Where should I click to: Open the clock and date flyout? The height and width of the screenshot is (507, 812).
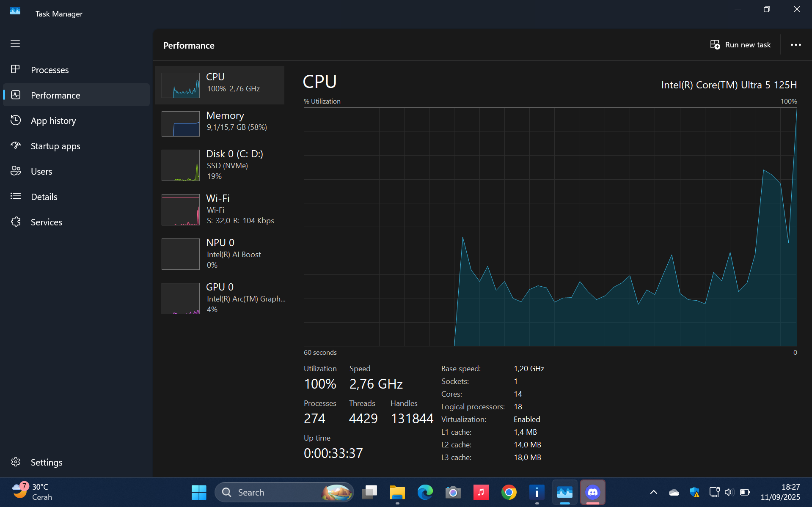click(780, 492)
